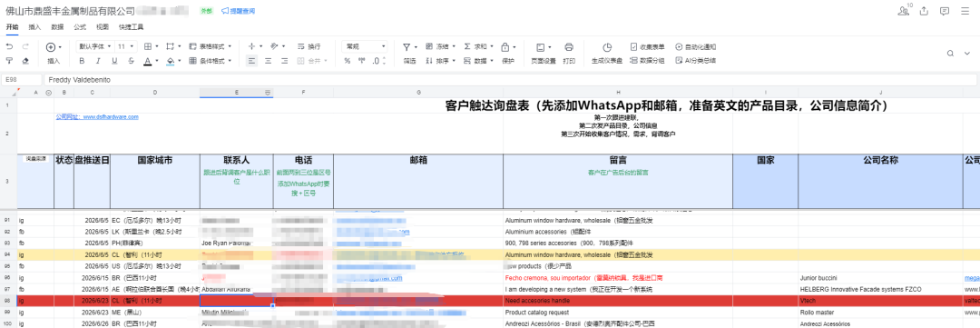
Task: Open 数据分组 data grouping
Action: point(647,61)
